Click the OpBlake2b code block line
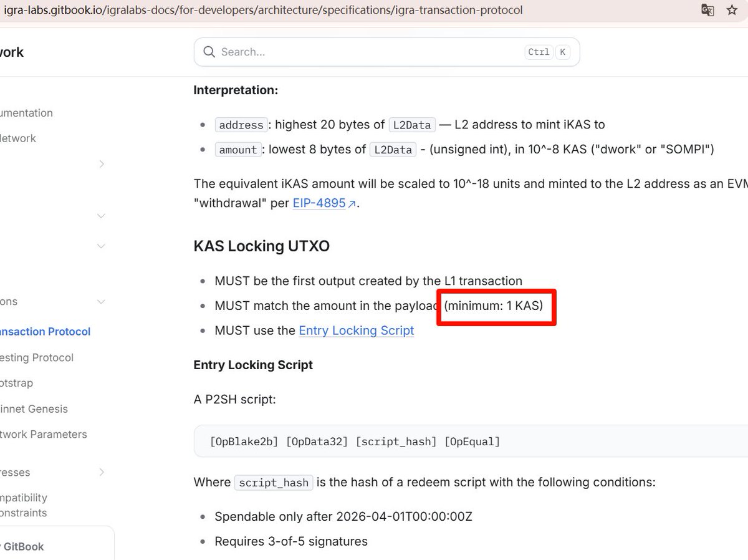This screenshot has width=748, height=560. point(355,442)
